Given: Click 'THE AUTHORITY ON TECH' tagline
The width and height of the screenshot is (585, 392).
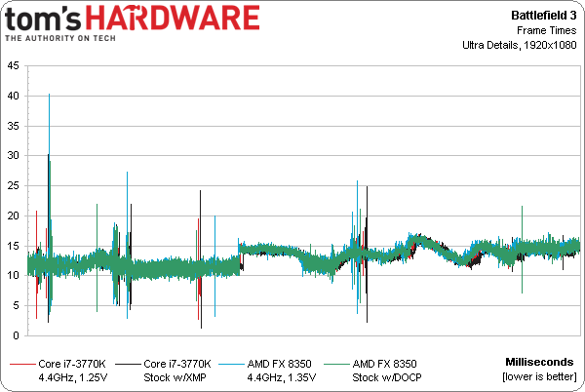Looking at the screenshot, I should (x=60, y=38).
